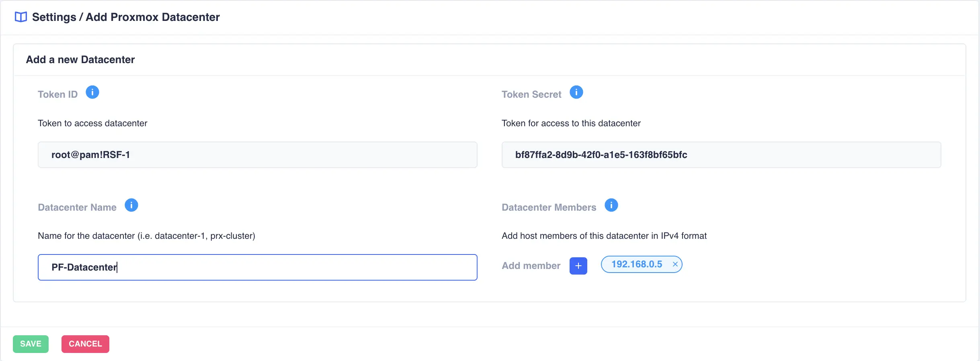
Task: Click the 'Datacenter Members' label
Action: pyautogui.click(x=549, y=207)
